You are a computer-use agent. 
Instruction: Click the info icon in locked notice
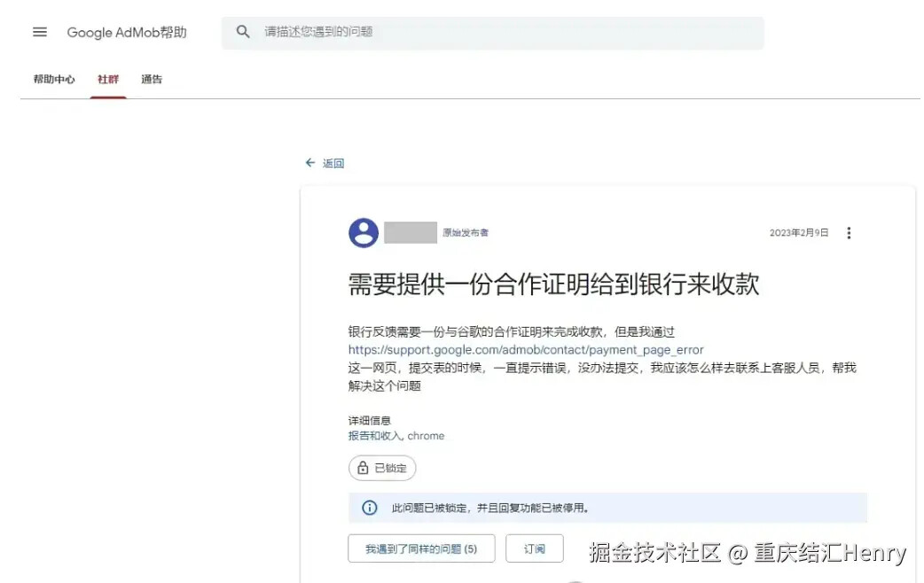370,508
